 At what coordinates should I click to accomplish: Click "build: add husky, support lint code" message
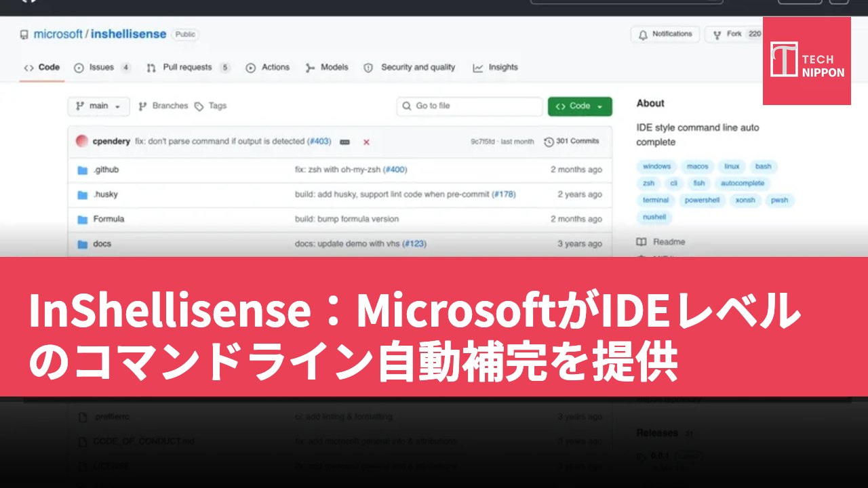[392, 195]
